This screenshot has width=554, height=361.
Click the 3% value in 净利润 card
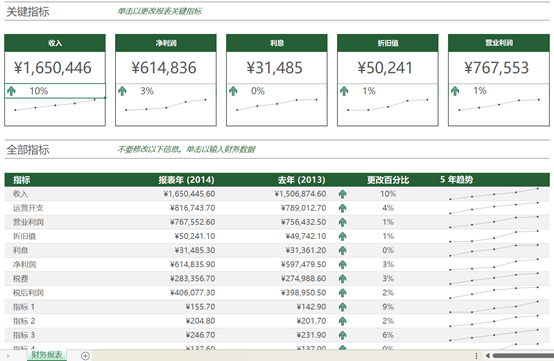(147, 91)
